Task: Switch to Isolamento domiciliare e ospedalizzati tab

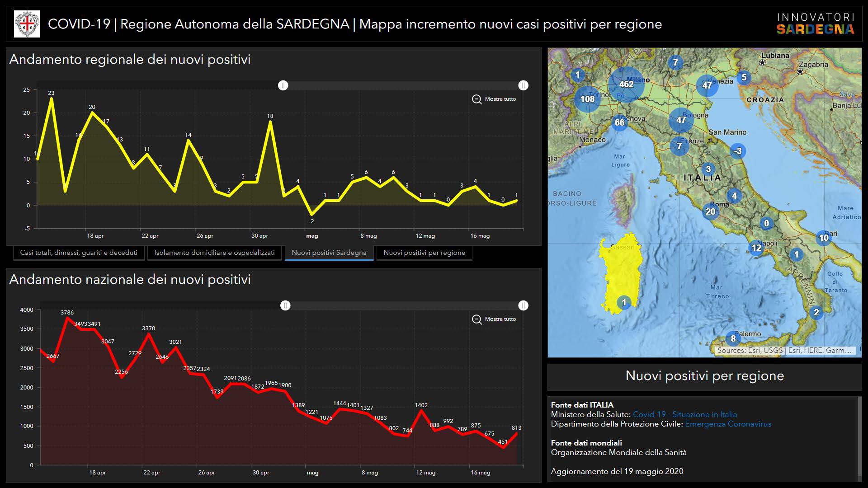Action: pyautogui.click(x=214, y=253)
